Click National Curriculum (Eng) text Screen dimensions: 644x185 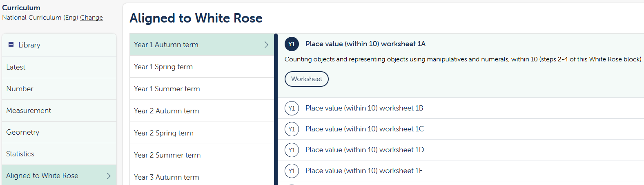(40, 18)
